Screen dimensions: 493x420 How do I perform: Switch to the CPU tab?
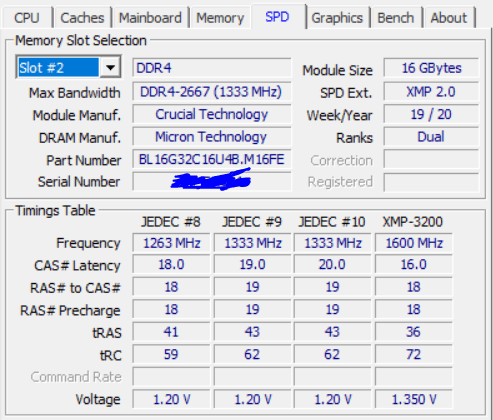click(27, 18)
